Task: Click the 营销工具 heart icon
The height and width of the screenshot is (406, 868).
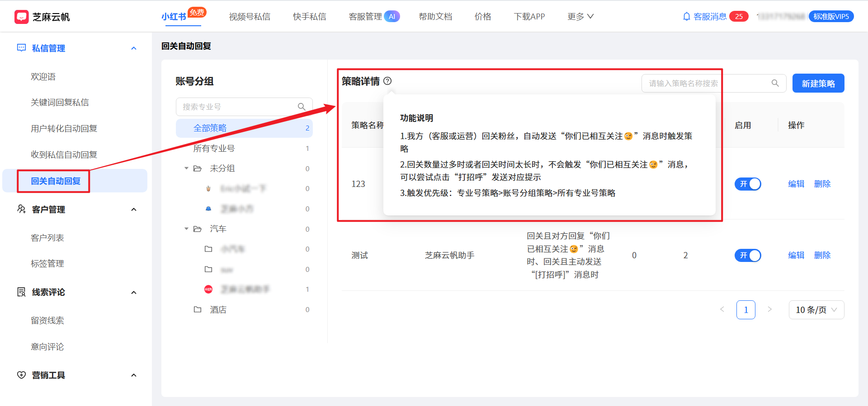Action: (x=21, y=375)
